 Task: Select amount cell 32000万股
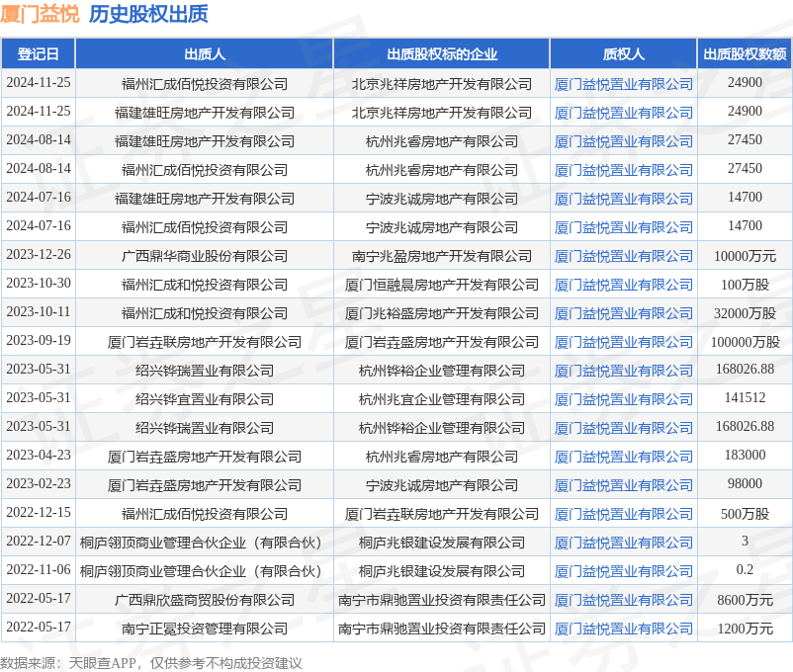pyautogui.click(x=745, y=313)
